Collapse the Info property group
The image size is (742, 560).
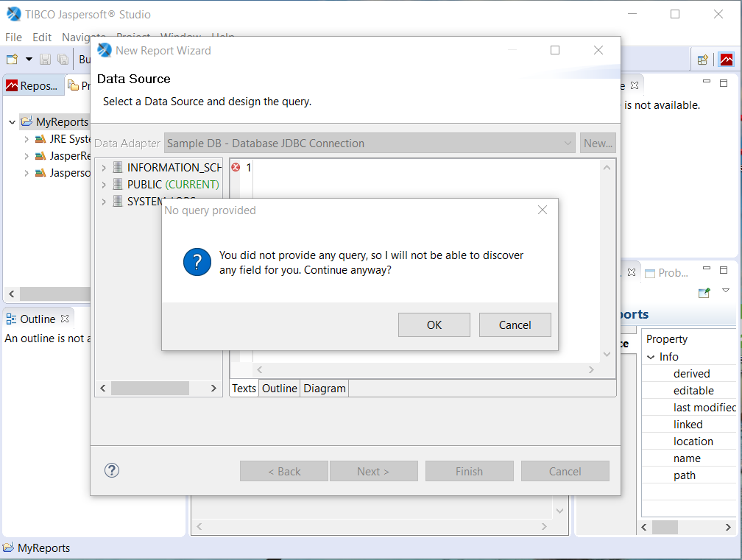pos(651,357)
